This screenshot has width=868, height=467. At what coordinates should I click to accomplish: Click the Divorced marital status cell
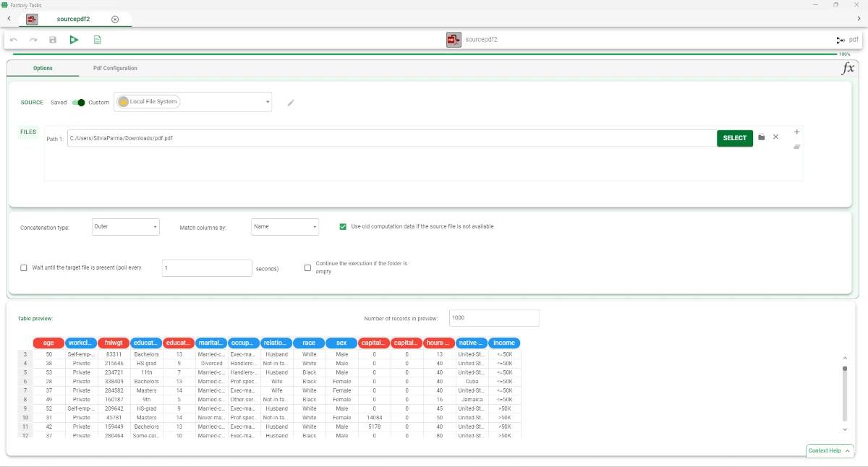coord(211,364)
